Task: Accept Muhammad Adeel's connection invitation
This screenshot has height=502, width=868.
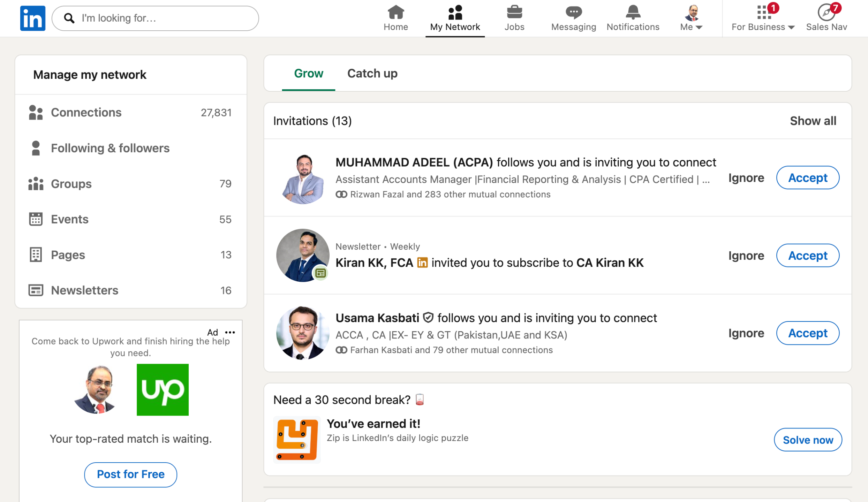Action: 807,178
